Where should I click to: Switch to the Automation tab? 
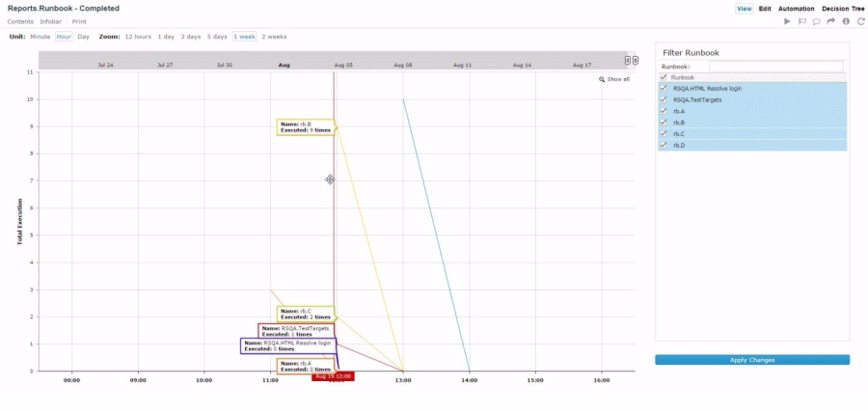796,9
